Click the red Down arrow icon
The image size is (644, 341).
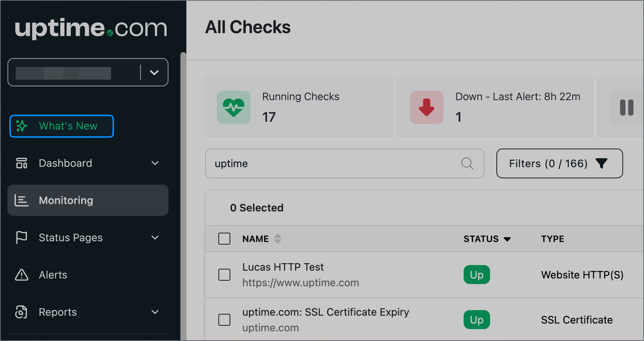[427, 107]
